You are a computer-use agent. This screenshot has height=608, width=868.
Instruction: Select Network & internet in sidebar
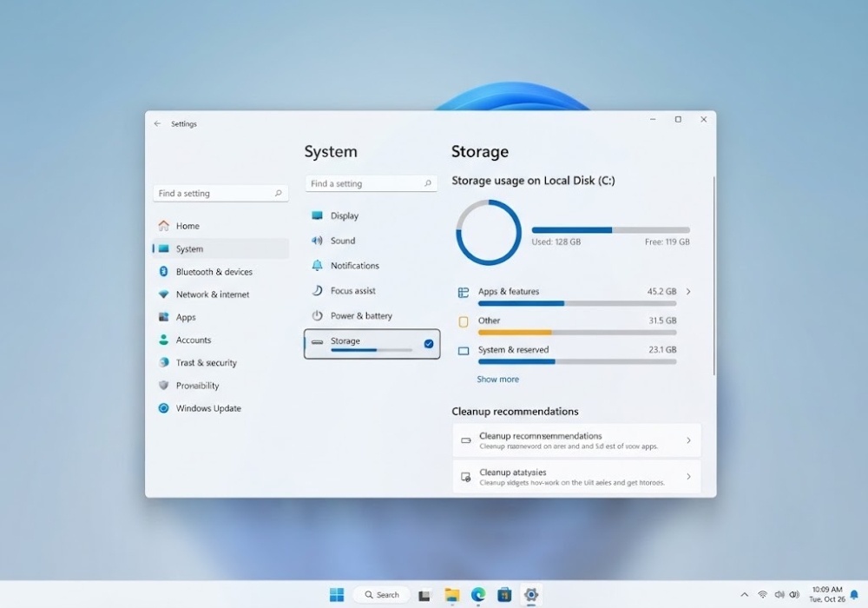pyautogui.click(x=220, y=294)
